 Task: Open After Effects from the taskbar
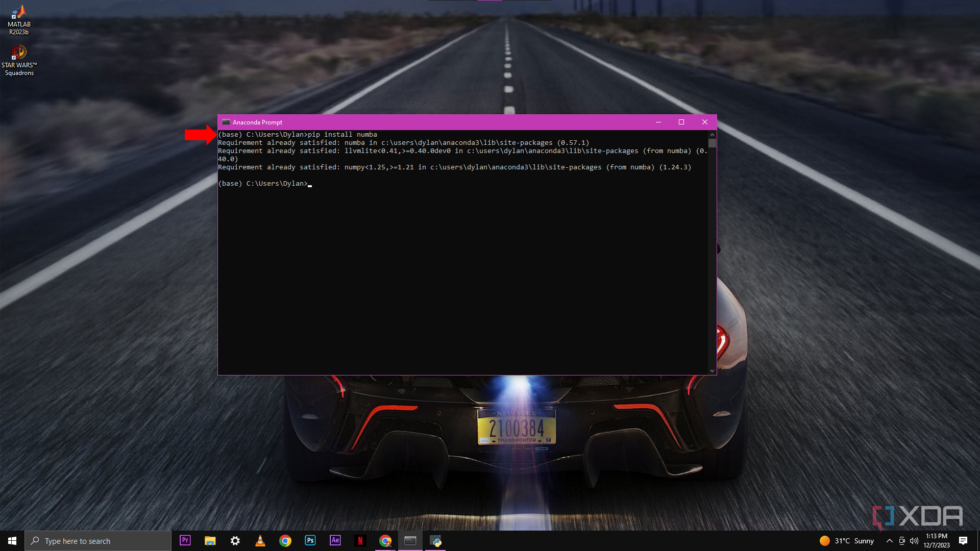pyautogui.click(x=335, y=540)
